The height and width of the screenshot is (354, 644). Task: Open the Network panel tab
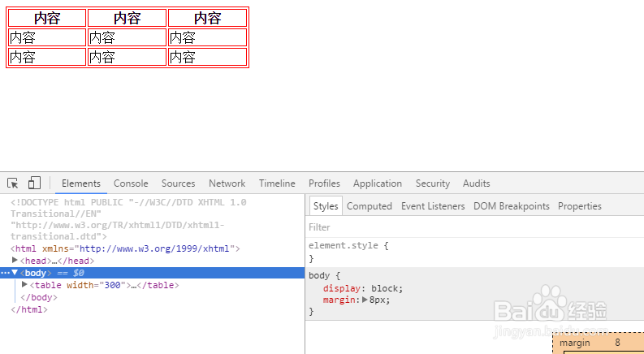pyautogui.click(x=227, y=183)
